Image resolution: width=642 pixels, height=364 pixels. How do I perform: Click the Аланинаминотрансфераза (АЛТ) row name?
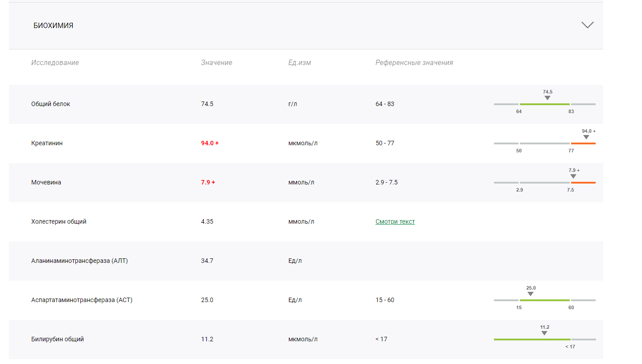click(79, 261)
